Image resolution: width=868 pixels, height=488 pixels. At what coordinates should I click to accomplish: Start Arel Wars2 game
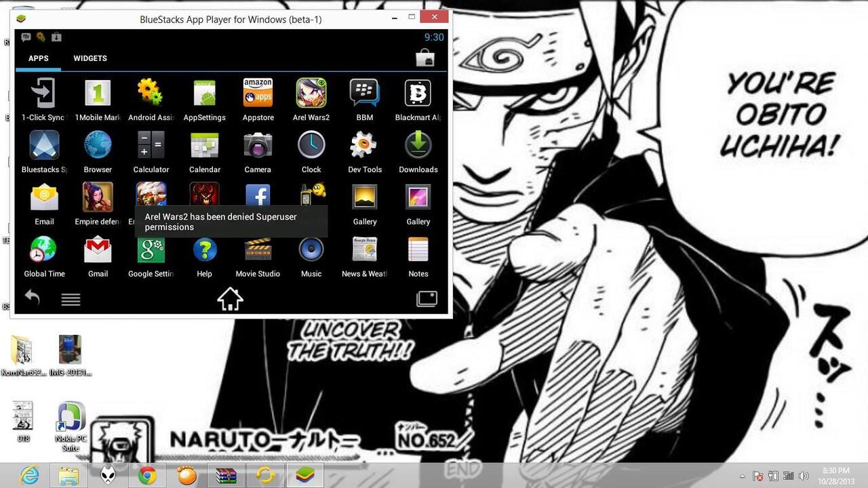[311, 93]
